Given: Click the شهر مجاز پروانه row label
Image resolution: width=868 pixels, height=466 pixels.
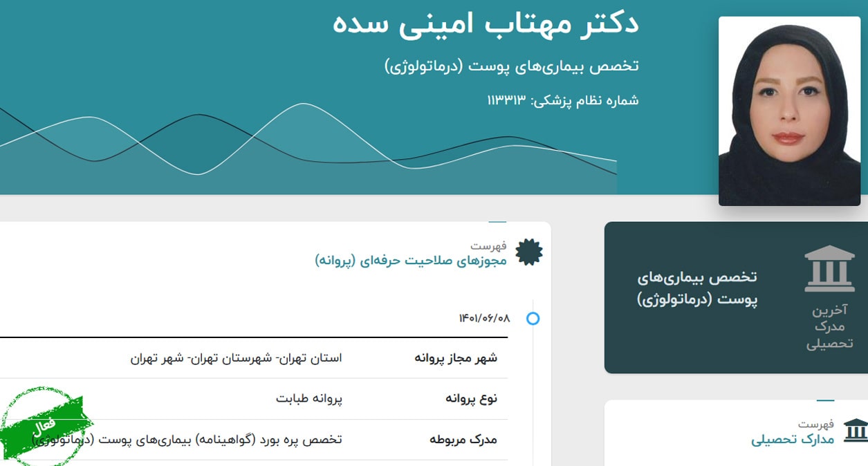Looking at the screenshot, I should click(456, 358).
